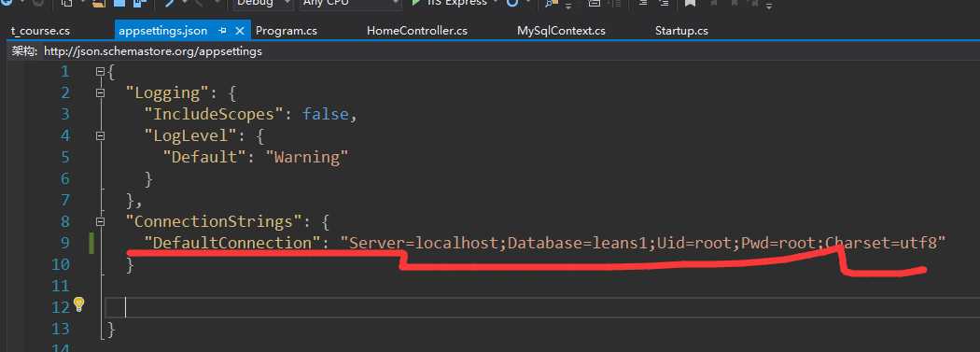The width and height of the screenshot is (980, 352).
Task: Click the "Logging" key text
Action: pos(166,93)
